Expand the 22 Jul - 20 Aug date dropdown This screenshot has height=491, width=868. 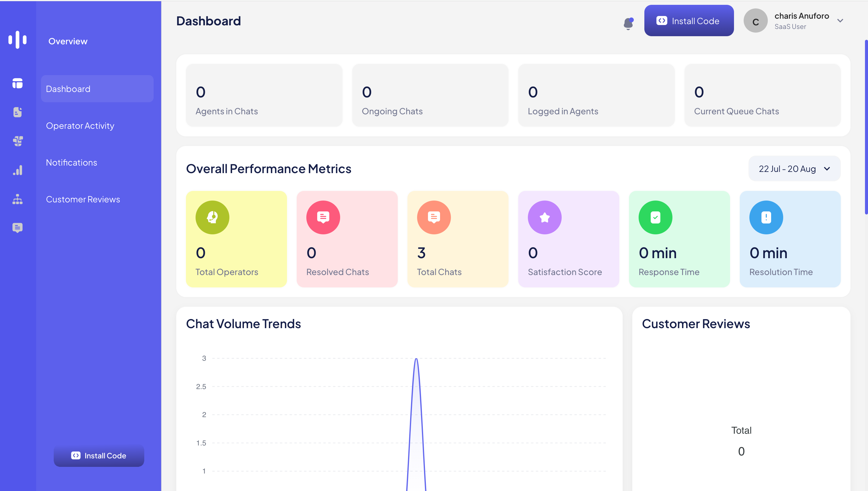point(794,169)
